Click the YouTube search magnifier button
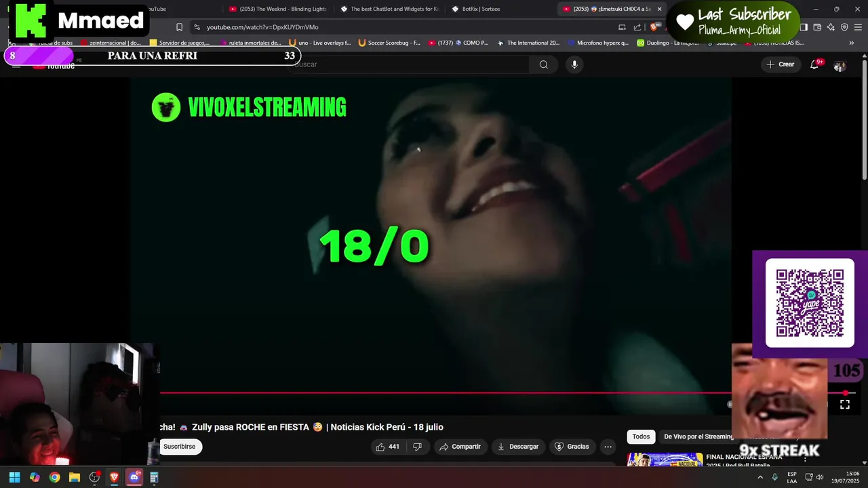Image resolution: width=868 pixels, height=488 pixels. (543, 64)
